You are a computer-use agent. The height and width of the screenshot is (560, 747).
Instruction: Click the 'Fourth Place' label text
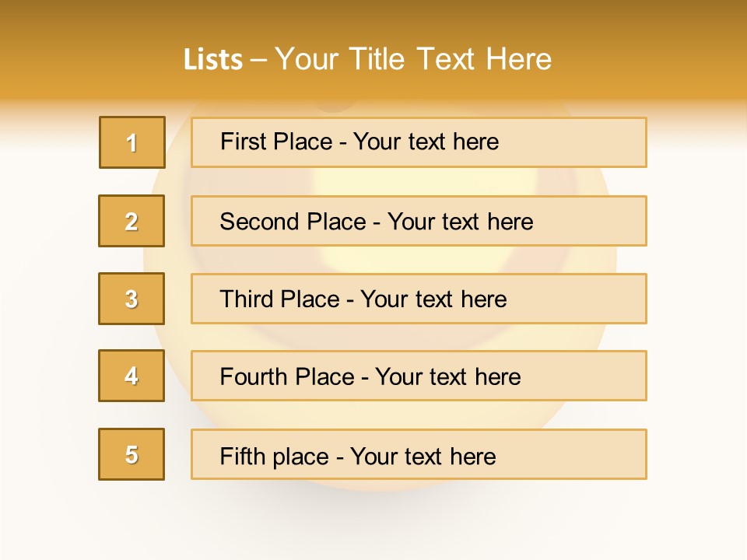286,377
